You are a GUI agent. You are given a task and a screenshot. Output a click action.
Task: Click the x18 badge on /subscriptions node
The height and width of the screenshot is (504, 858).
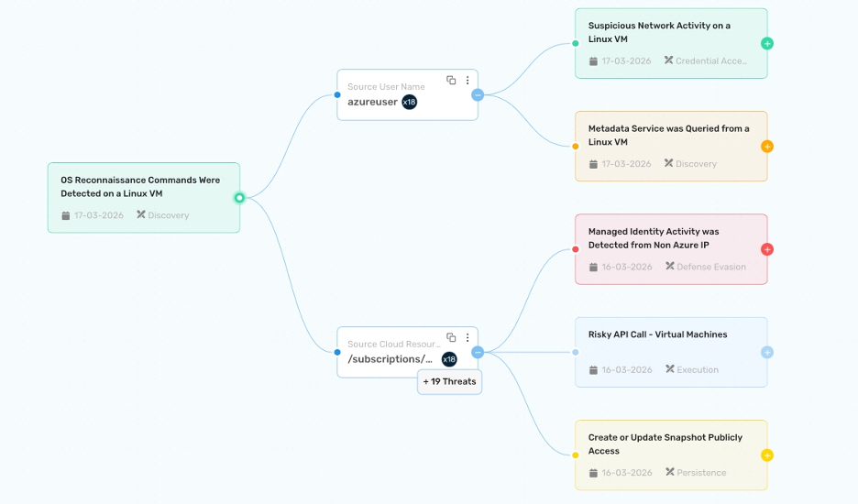pyautogui.click(x=449, y=359)
